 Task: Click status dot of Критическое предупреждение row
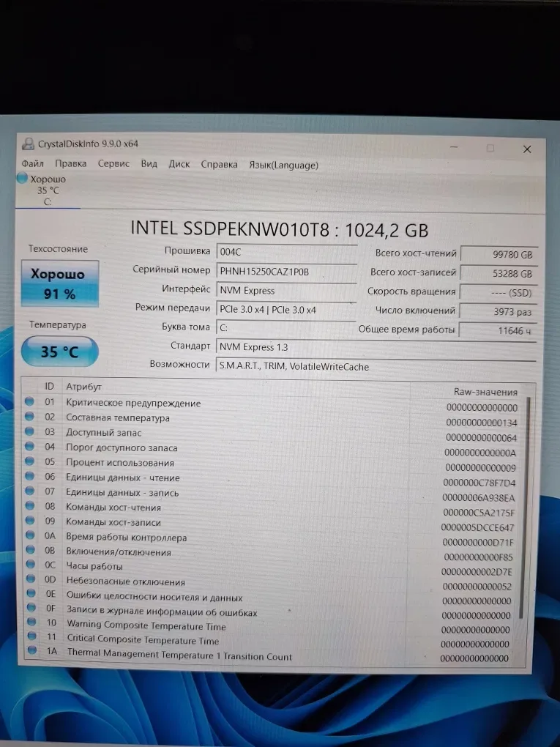(x=29, y=401)
